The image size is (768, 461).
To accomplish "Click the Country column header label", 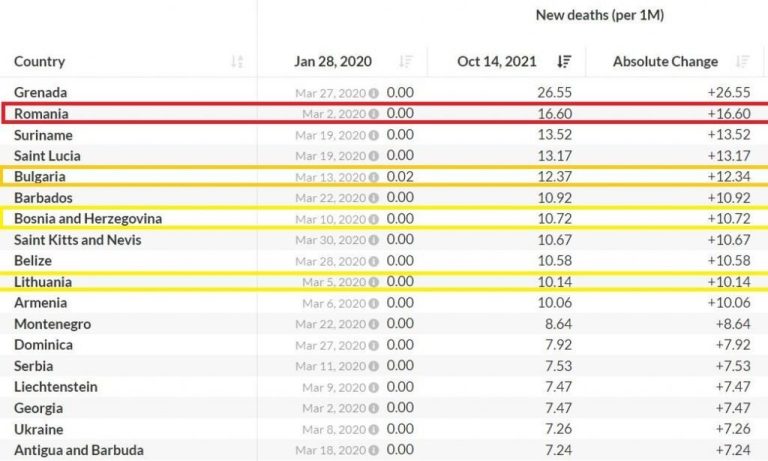I will [x=40, y=62].
